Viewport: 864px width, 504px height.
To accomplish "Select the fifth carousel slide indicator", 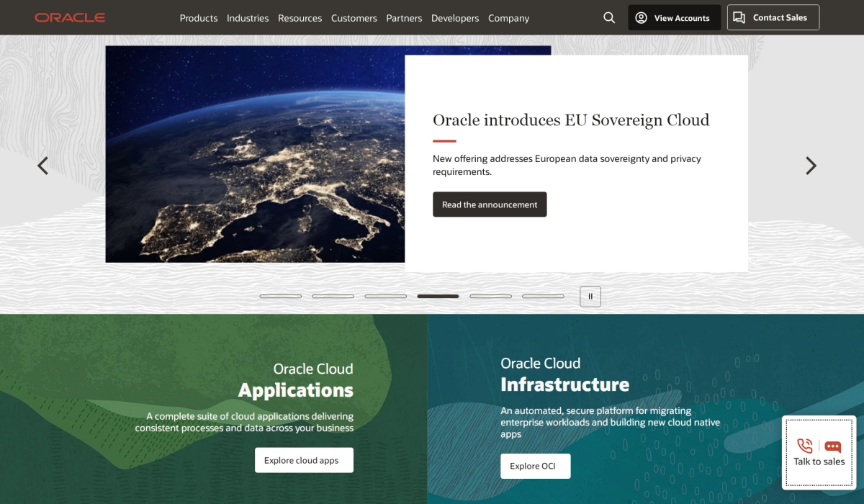I will [490, 297].
